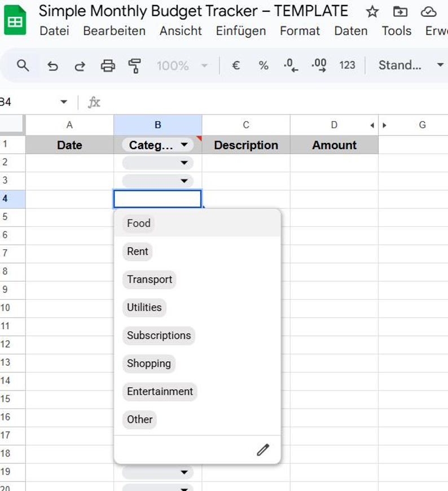Open the Daten menu
448x491 pixels.
tap(350, 31)
